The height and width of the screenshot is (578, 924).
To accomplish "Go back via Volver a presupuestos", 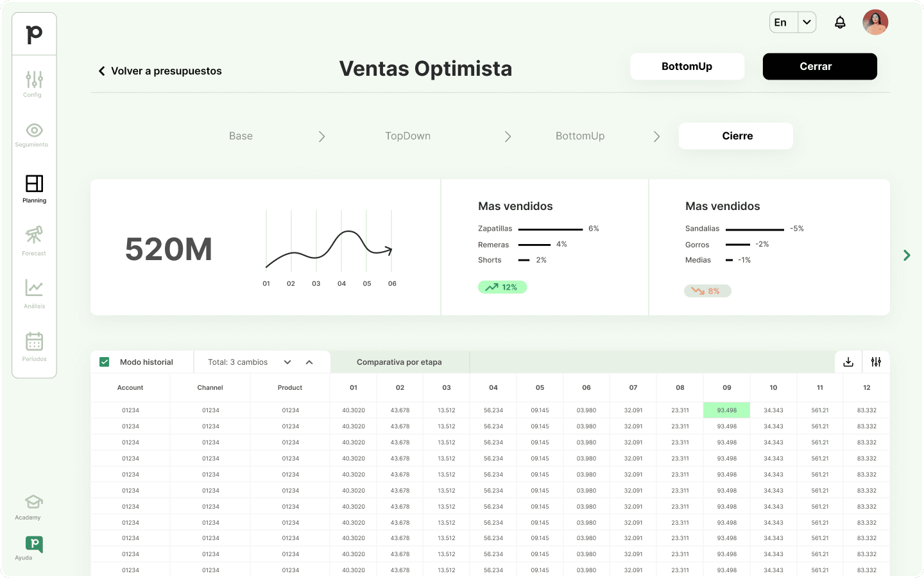I will tap(160, 71).
